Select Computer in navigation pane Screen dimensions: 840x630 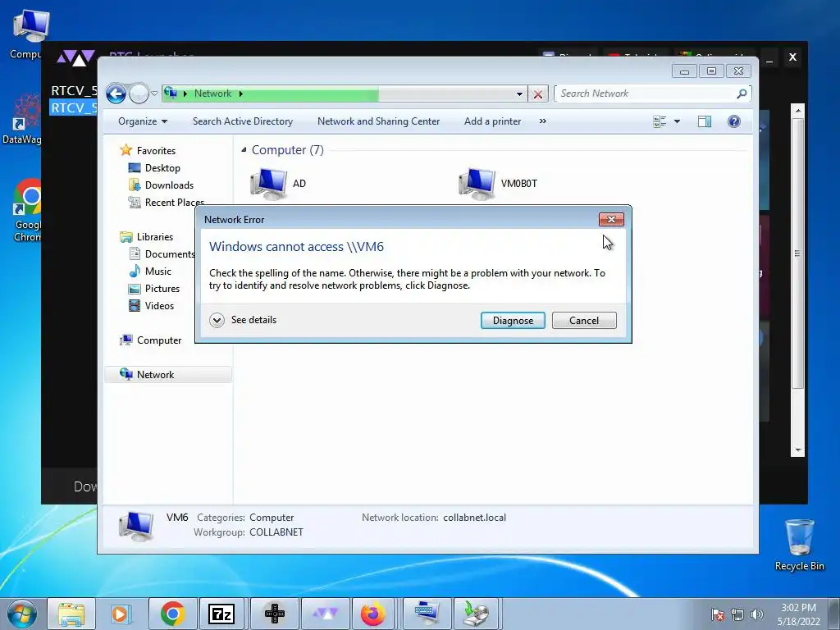pos(159,340)
